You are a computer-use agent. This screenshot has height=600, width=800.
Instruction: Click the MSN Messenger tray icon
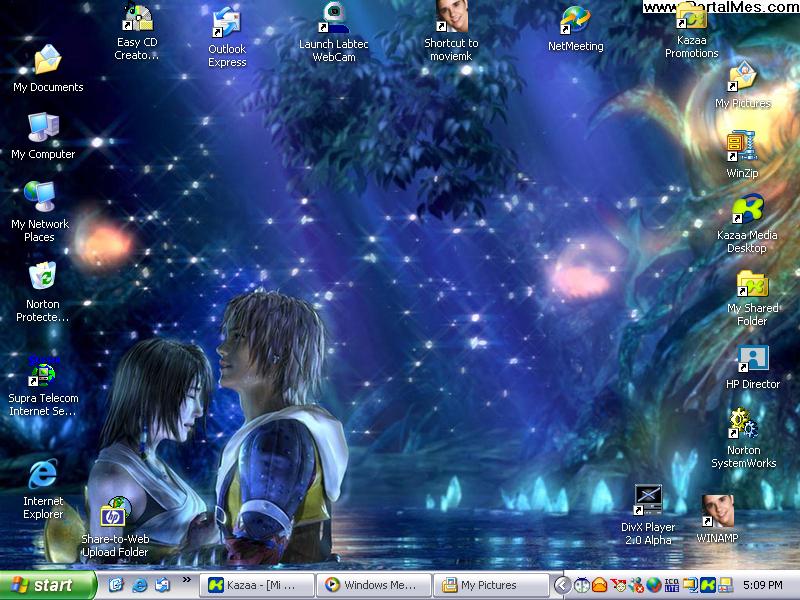(x=636, y=585)
